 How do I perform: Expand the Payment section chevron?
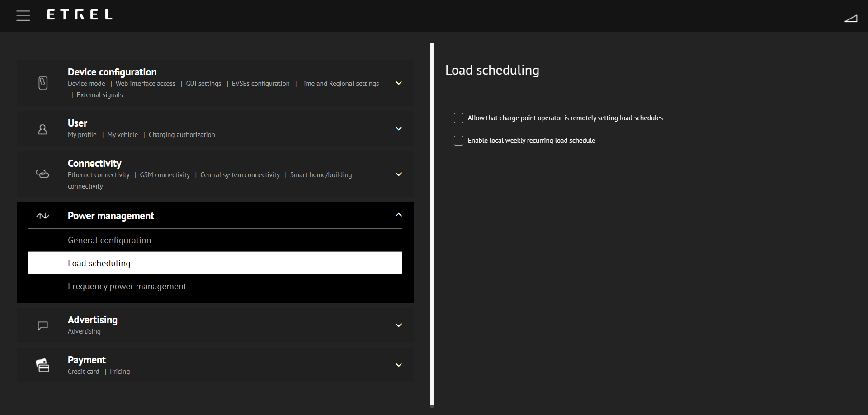[398, 365]
